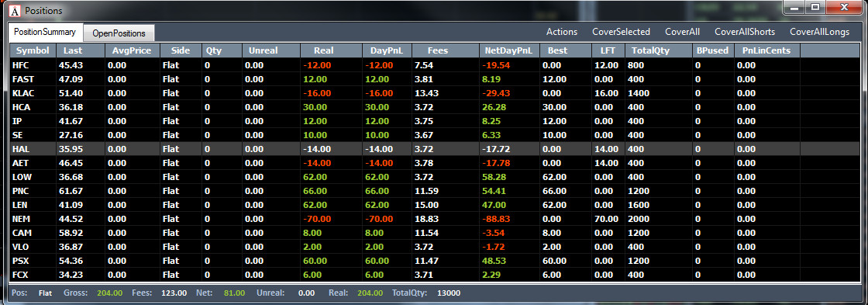Click Fees total 123.00 in status bar
The image size is (868, 305).
point(174,293)
